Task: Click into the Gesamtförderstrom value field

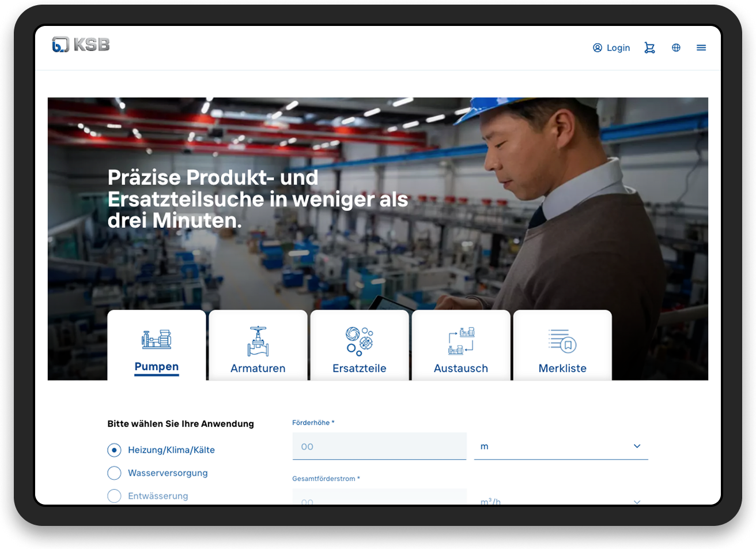Action: point(379,498)
